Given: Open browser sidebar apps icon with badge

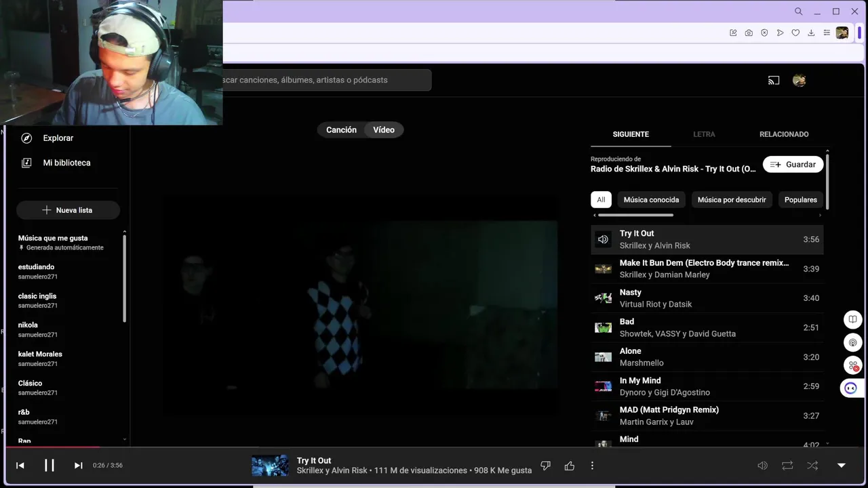Looking at the screenshot, I should [x=852, y=365].
